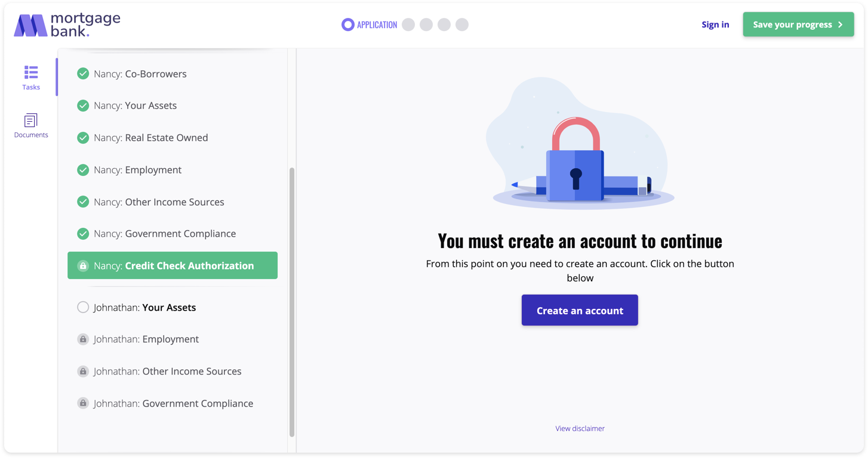Click lock icon beside Johnathan: Government Compliance
The image size is (868, 458).
coord(83,403)
